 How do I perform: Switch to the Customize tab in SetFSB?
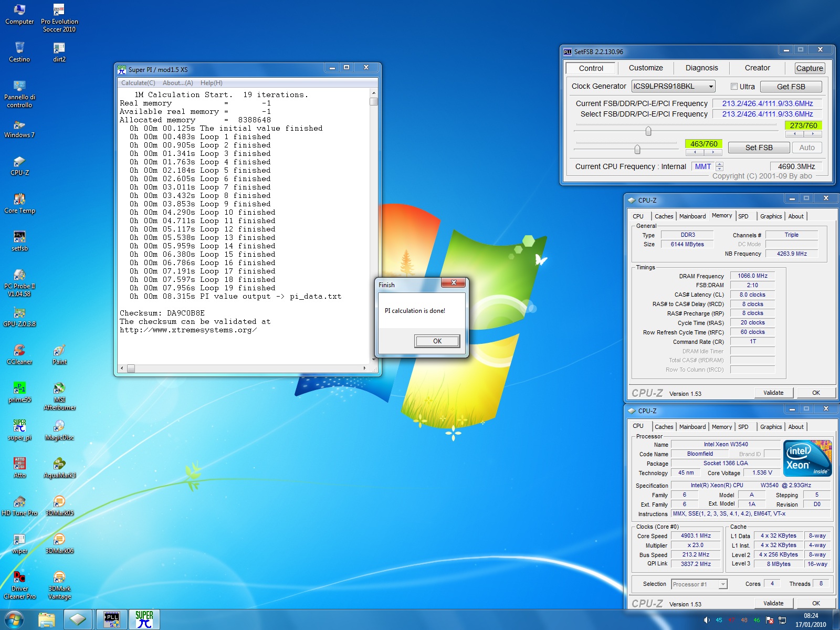point(646,68)
